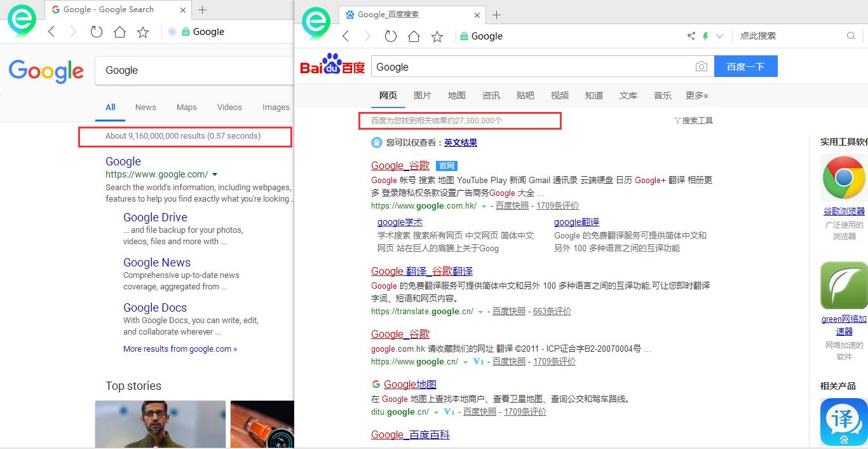Expand arrow after www.google.com.hk/ URL
Viewport: 868px width, 449px height.
pyautogui.click(x=484, y=206)
